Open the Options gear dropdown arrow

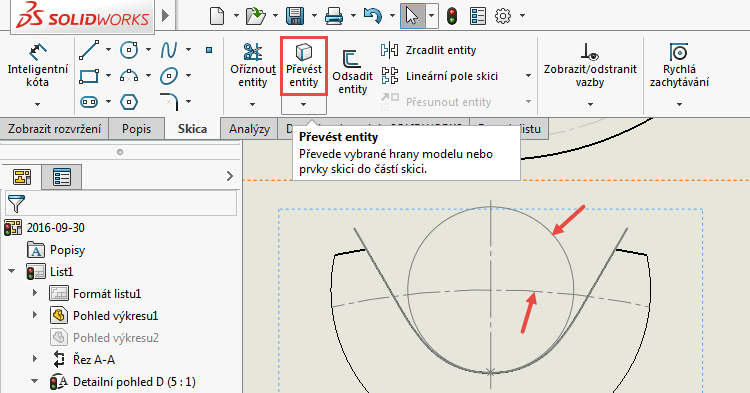522,16
